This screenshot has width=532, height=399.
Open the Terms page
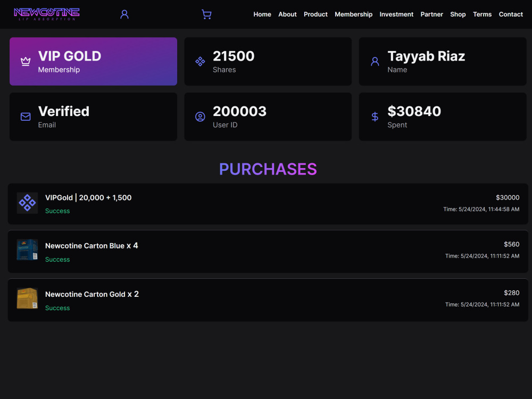(482, 14)
